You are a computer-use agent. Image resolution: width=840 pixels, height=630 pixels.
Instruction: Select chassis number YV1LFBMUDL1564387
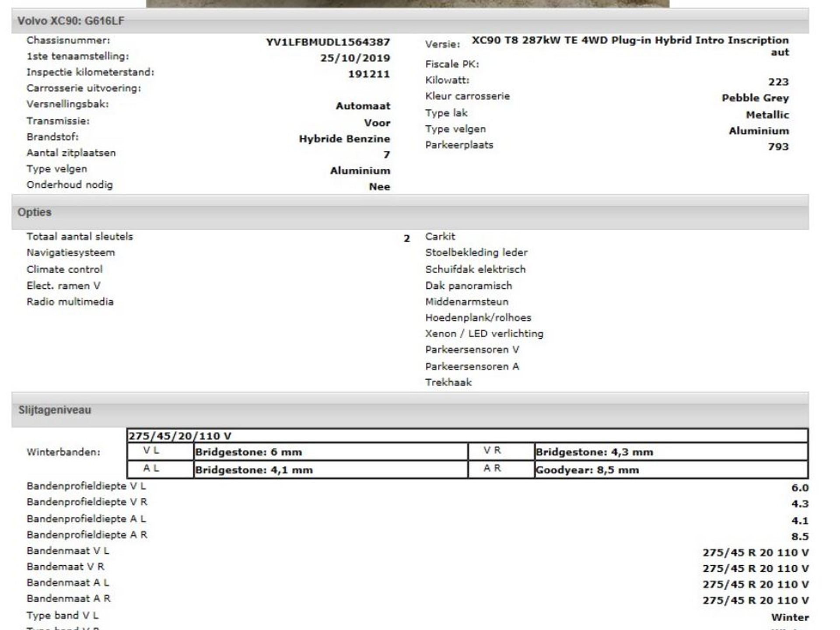[328, 42]
